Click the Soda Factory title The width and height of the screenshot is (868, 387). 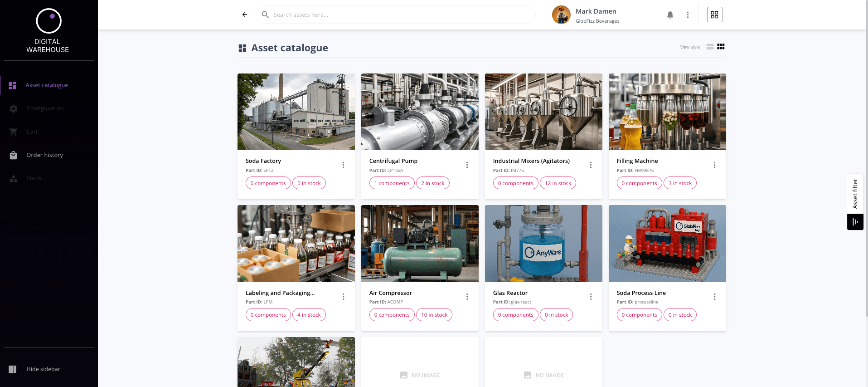(263, 161)
